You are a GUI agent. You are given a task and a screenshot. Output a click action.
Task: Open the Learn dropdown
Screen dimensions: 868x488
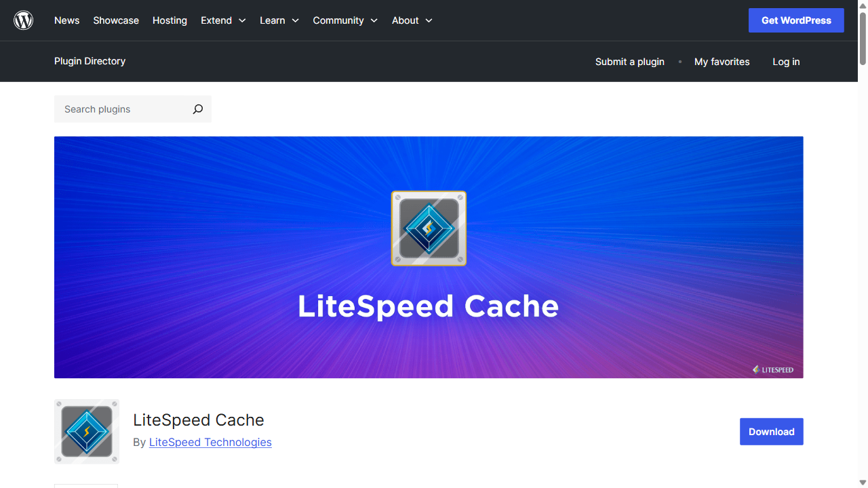pos(279,20)
